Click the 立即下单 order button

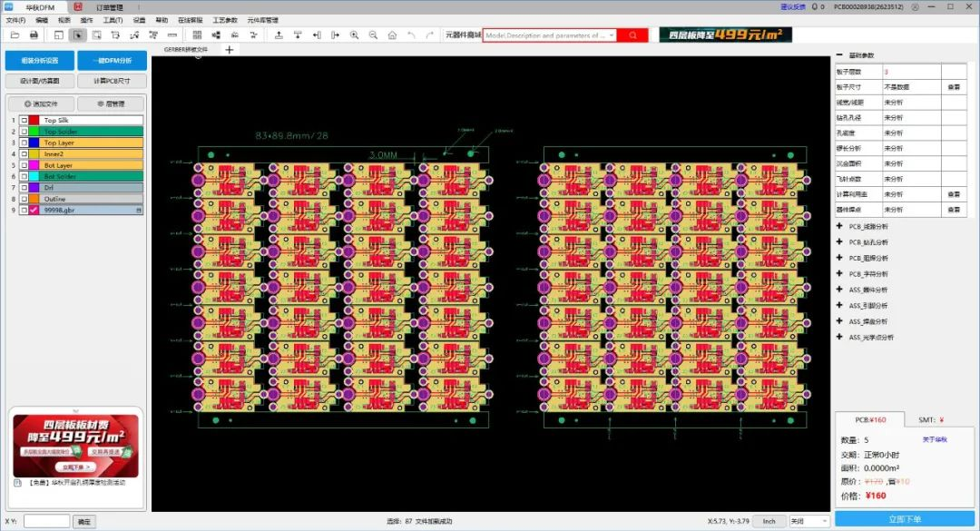tap(905, 519)
